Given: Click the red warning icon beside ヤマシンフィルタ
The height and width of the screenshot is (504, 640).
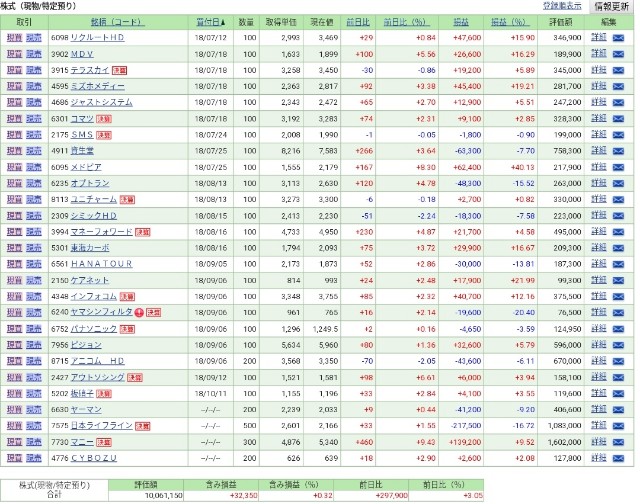Looking at the screenshot, I should coord(139,313).
